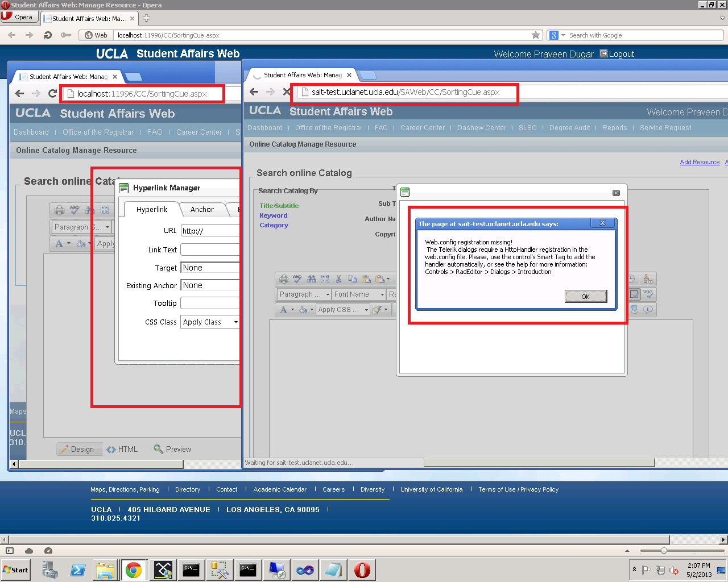Go back in Opera's navigation bar
The width and height of the screenshot is (728, 582).
11,35
